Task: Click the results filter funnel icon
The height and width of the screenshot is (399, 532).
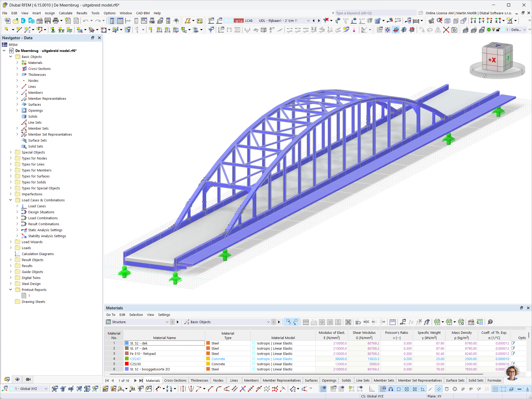Action: [211, 30]
